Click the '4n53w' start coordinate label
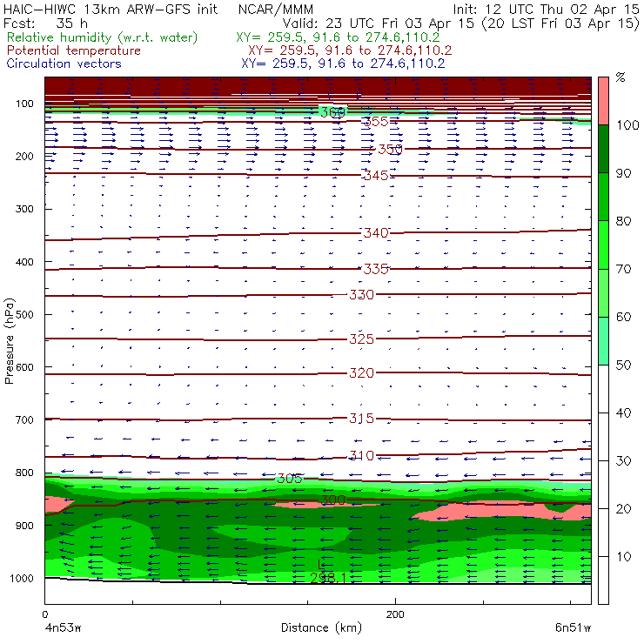The image size is (644, 644). coord(64,627)
